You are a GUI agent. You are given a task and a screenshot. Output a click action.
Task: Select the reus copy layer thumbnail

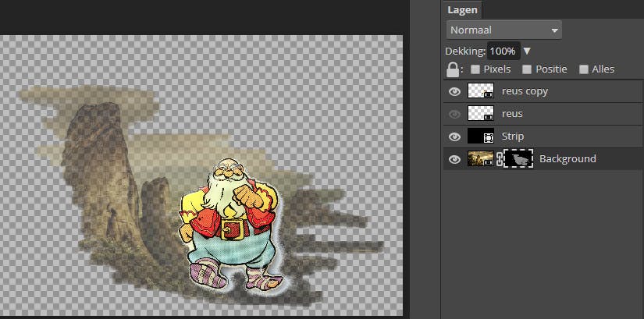[x=481, y=90]
